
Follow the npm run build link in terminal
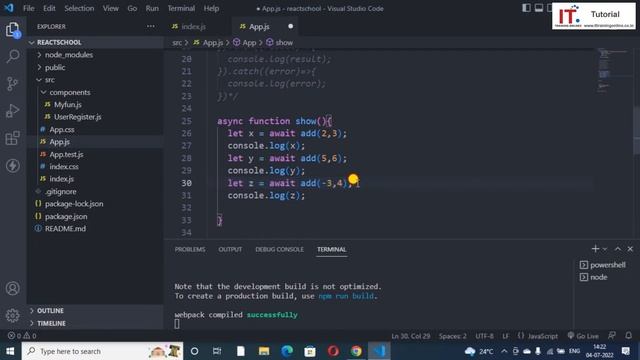click(346, 296)
